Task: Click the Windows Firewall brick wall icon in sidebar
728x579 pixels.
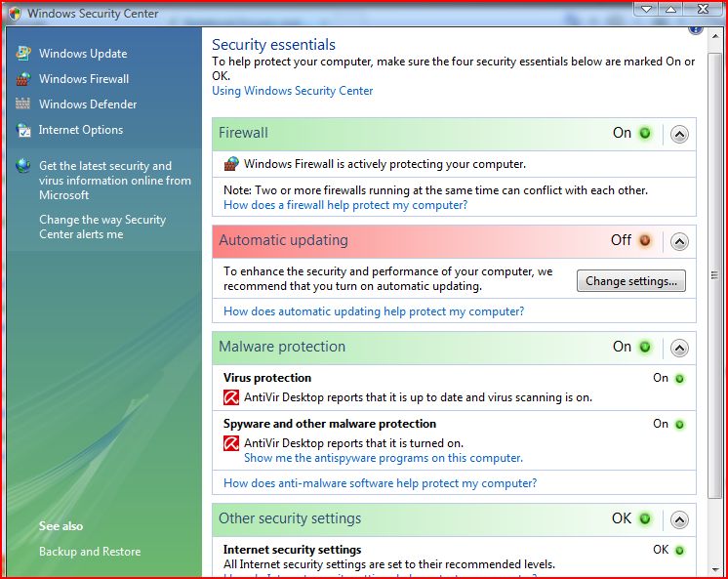Action: point(23,78)
